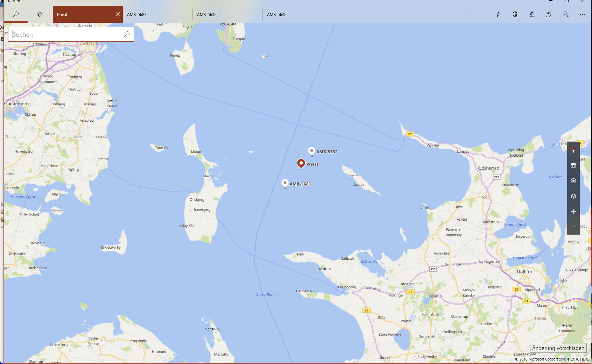The image size is (592, 364).
Task: Open saved places favorites list
Action: [499, 14]
